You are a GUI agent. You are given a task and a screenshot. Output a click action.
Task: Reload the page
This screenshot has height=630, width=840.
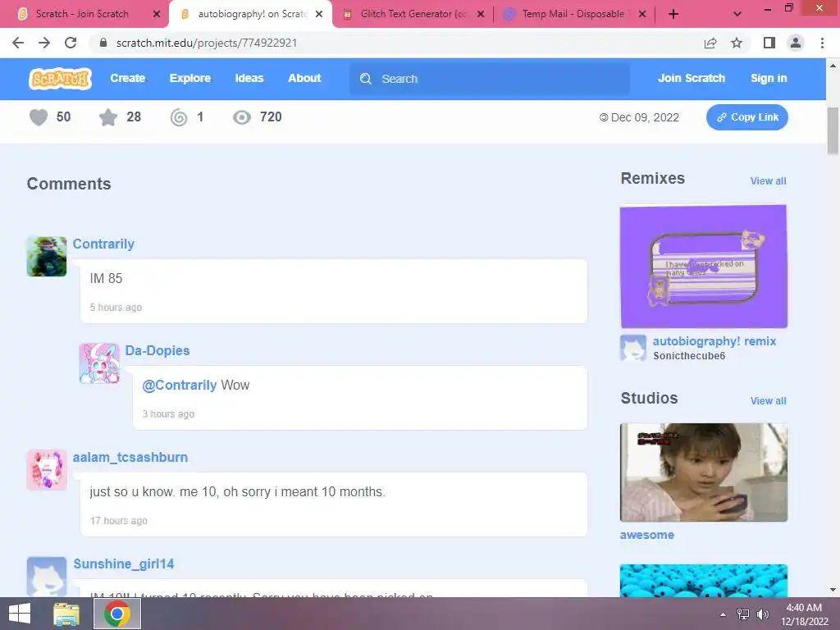pos(71,43)
